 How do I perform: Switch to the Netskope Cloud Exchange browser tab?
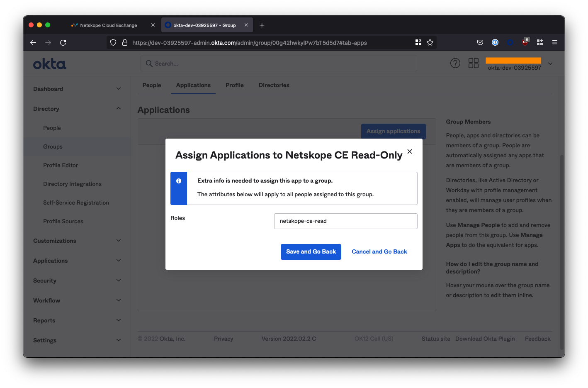point(109,25)
